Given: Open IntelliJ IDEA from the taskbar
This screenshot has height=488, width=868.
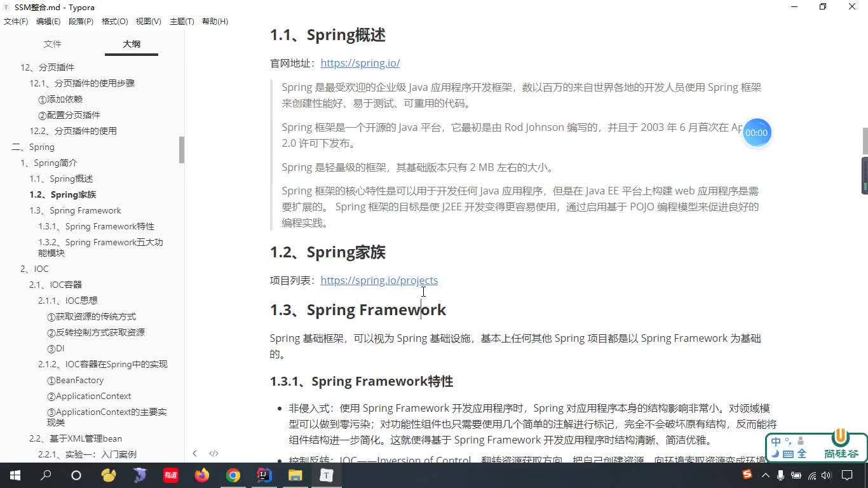Looking at the screenshot, I should [x=264, y=475].
